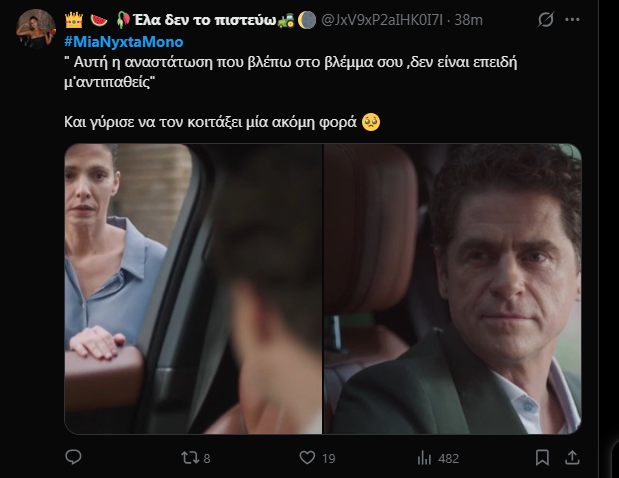The image size is (619, 478).
Task: Click the line Και γύρισε να τον κοιτάξει
Action: [210, 122]
